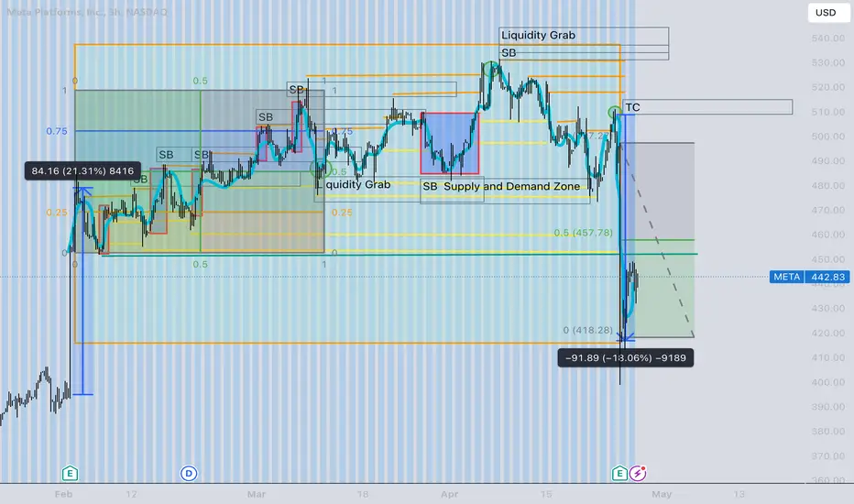Click 420.00 on the price axis

coord(827,333)
